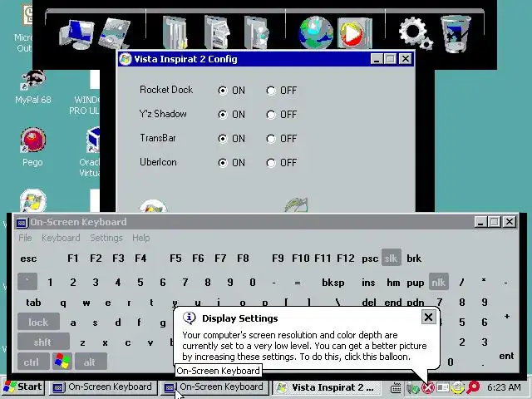Viewport: 532px width, 399px height.
Task: Open the Recycle Bin dock icon
Action: point(456,34)
